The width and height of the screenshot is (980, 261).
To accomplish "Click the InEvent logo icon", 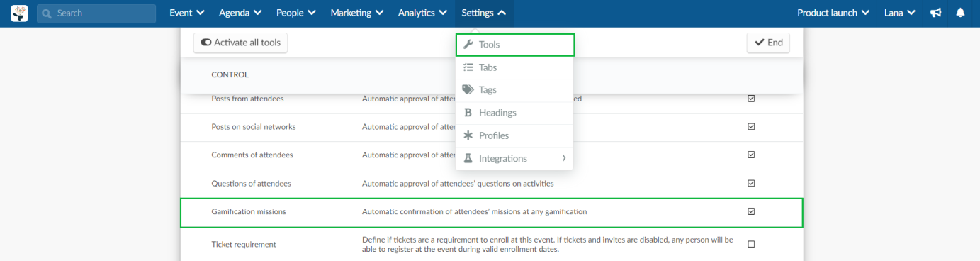I will [x=19, y=13].
